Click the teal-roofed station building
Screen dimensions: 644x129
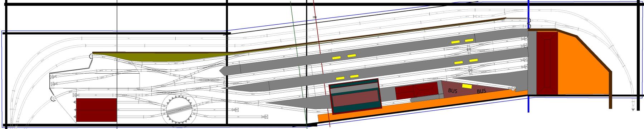[355, 96]
